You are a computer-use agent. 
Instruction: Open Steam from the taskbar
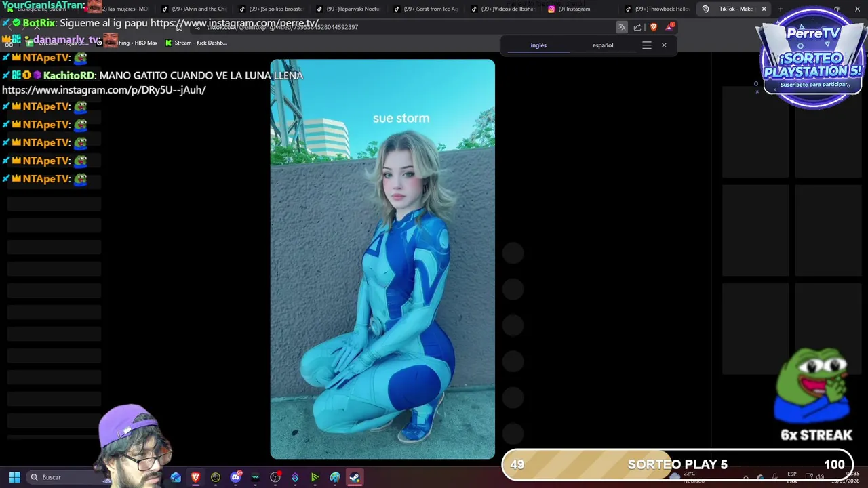[355, 477]
